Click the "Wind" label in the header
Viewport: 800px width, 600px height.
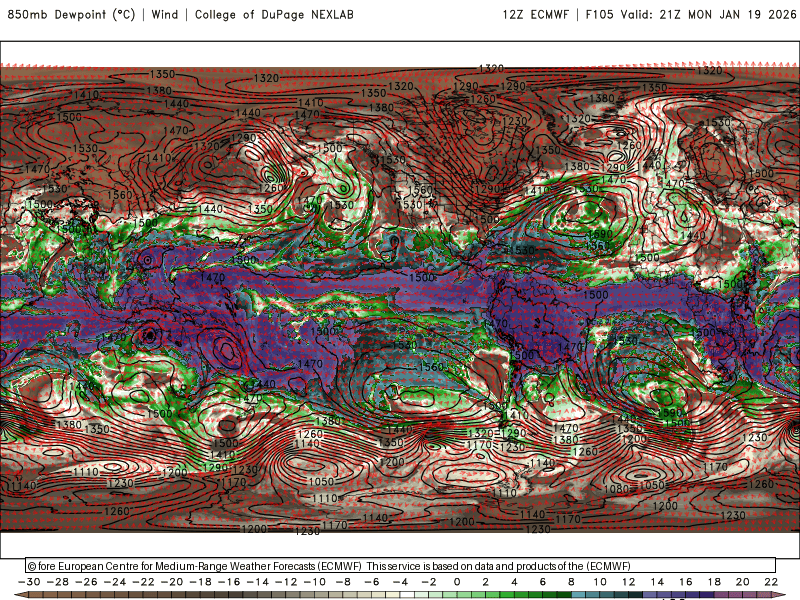point(165,14)
